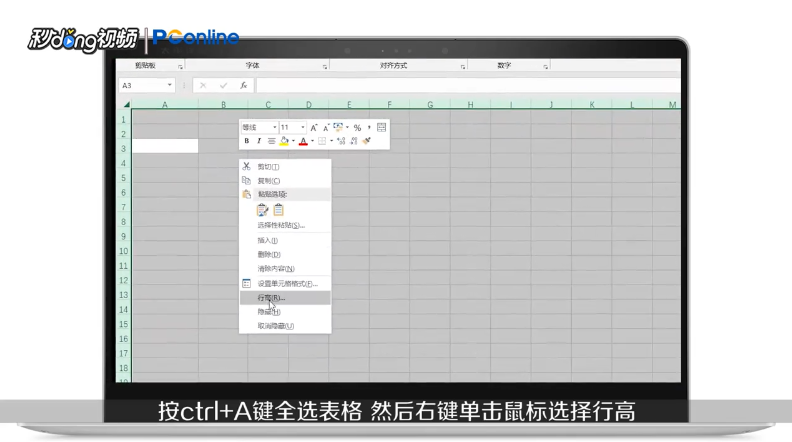The image size is (792, 442).
Task: Click the formula bar input field
Action: (468, 85)
